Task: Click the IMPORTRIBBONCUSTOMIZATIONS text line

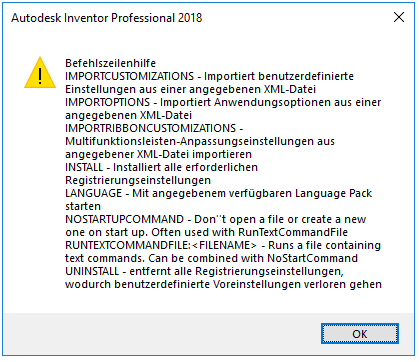Action: 154,128
